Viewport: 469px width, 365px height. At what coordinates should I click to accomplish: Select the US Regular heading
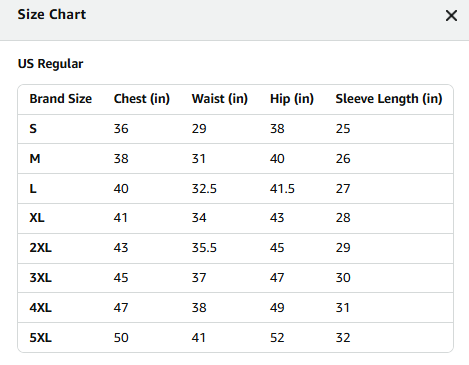(50, 64)
